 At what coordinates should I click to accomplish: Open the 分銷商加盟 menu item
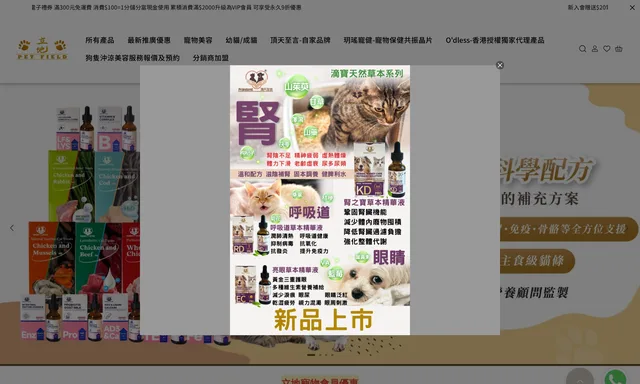click(x=211, y=58)
